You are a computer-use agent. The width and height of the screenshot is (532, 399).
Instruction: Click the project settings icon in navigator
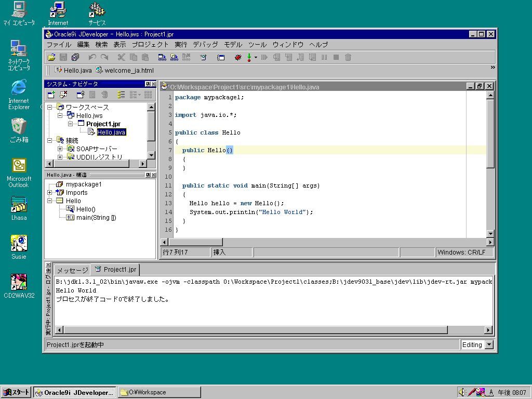[x=81, y=95]
